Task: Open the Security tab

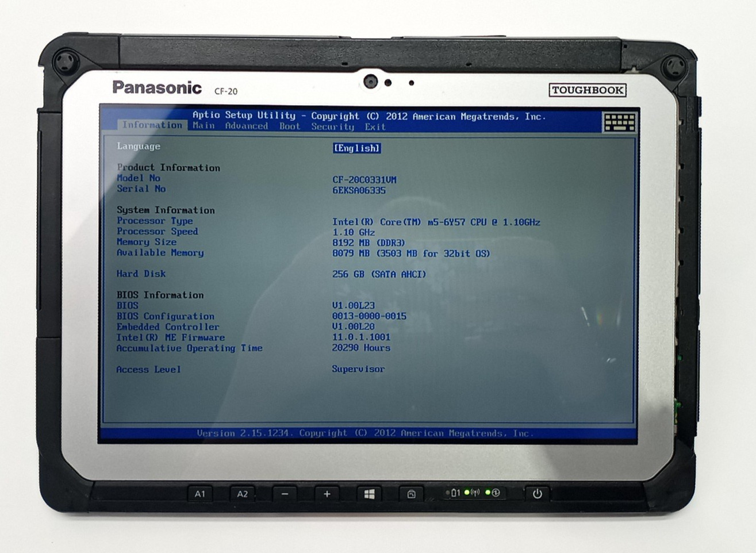Action: [x=332, y=126]
